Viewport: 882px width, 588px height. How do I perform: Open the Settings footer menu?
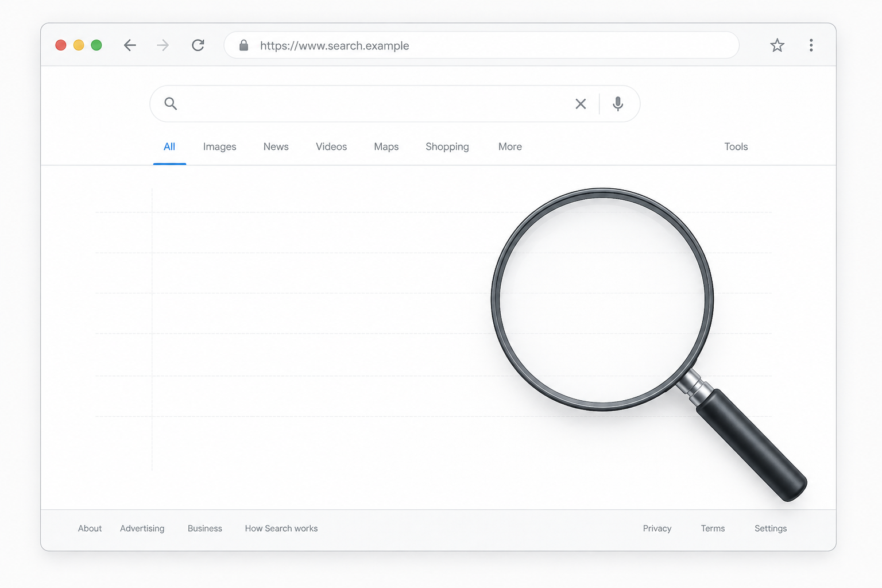coord(771,528)
